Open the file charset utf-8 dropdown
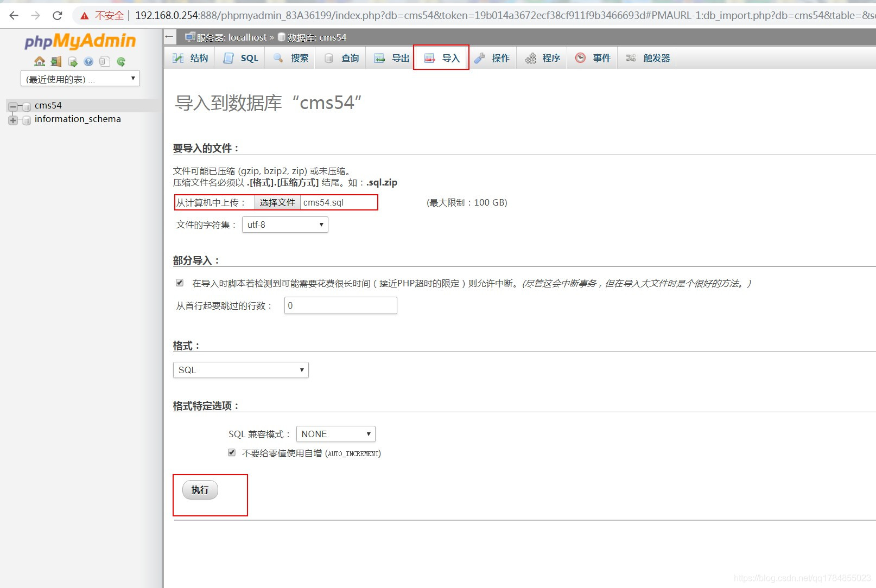Screen dimensions: 876x588 click(x=285, y=225)
